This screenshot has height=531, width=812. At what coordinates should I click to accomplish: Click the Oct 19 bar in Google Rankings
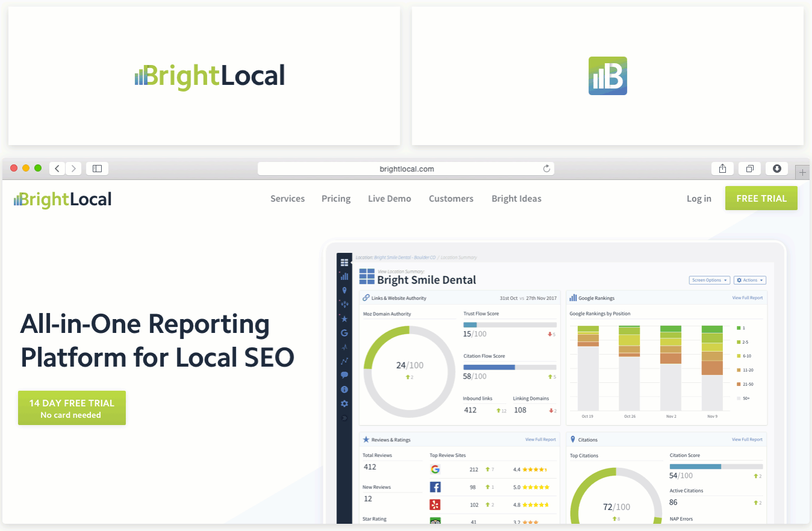tap(588, 368)
